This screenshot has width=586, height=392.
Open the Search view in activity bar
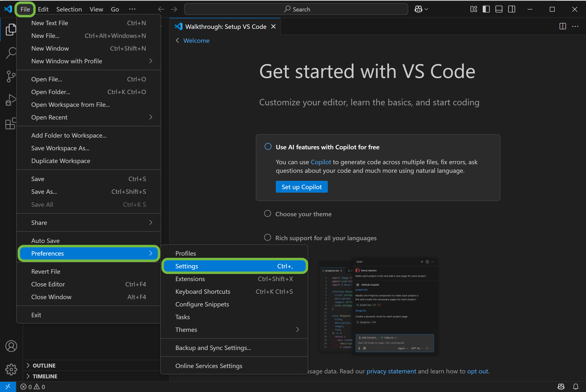point(11,53)
